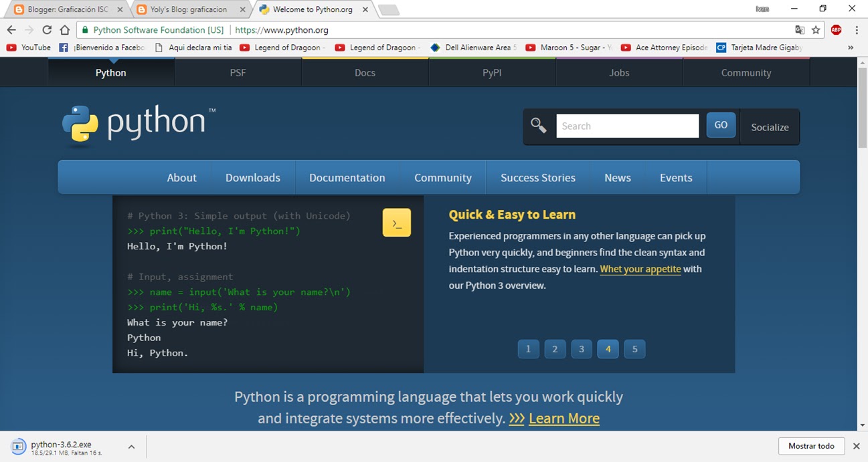Show slide 2 of the carousel
868x462 pixels.
[555, 349]
